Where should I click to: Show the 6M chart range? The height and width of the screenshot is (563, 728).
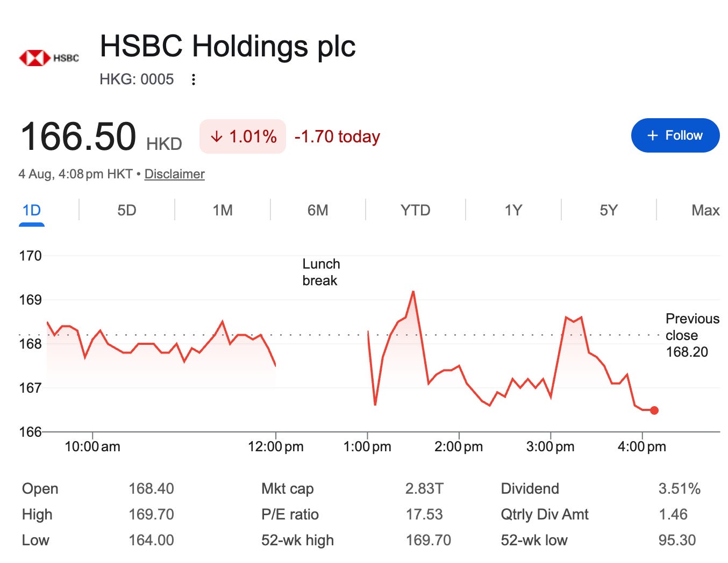click(318, 210)
